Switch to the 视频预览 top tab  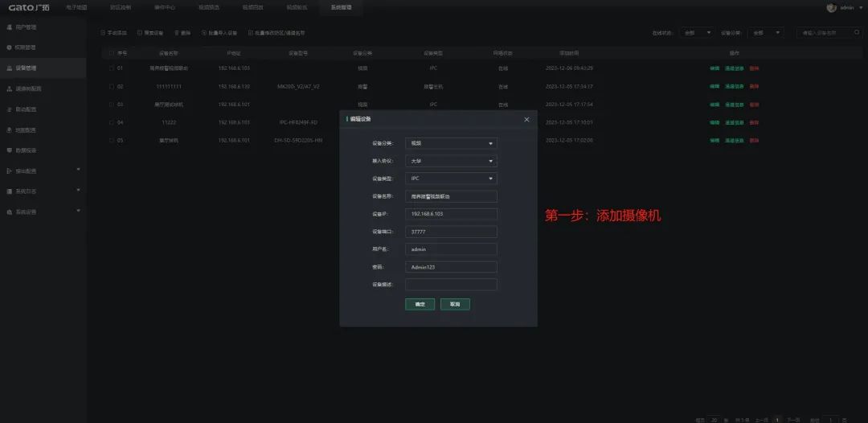tap(208, 7)
